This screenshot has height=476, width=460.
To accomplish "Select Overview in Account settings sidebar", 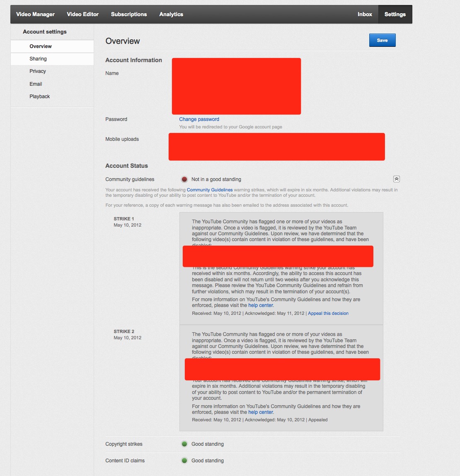I will pos(52,46).
